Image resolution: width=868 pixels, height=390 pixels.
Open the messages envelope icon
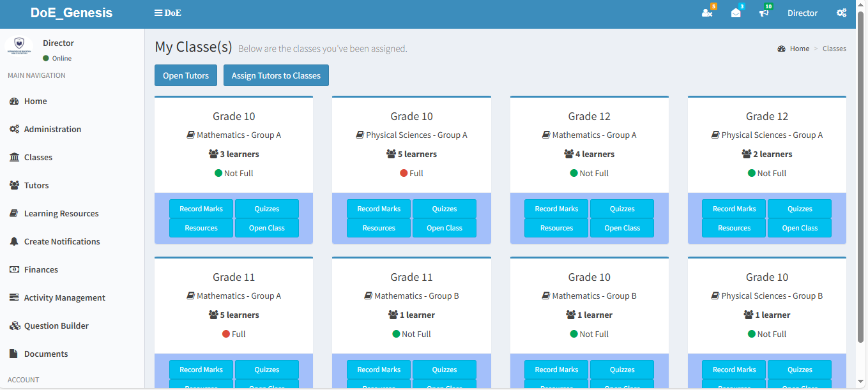click(x=736, y=13)
